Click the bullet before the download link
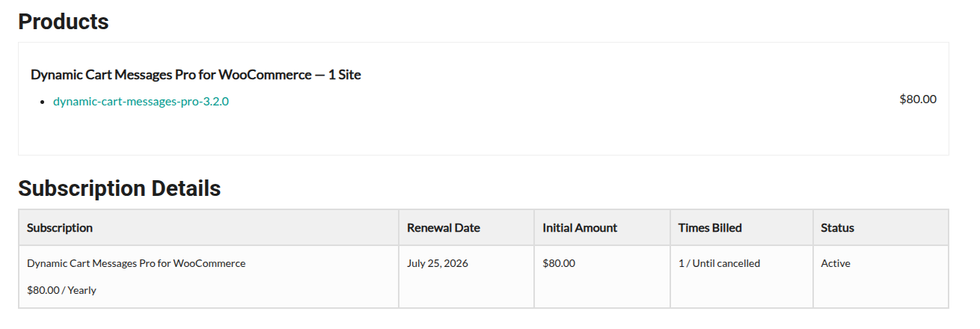 [43, 102]
